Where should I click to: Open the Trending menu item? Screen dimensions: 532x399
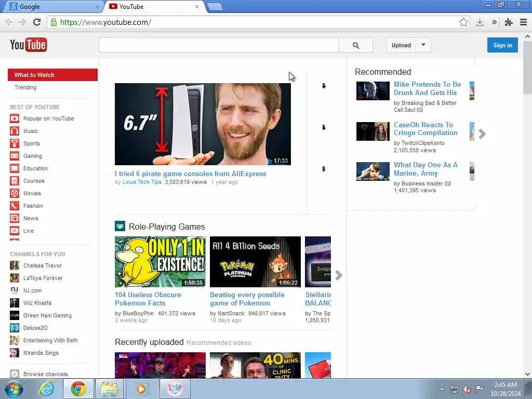click(x=25, y=87)
